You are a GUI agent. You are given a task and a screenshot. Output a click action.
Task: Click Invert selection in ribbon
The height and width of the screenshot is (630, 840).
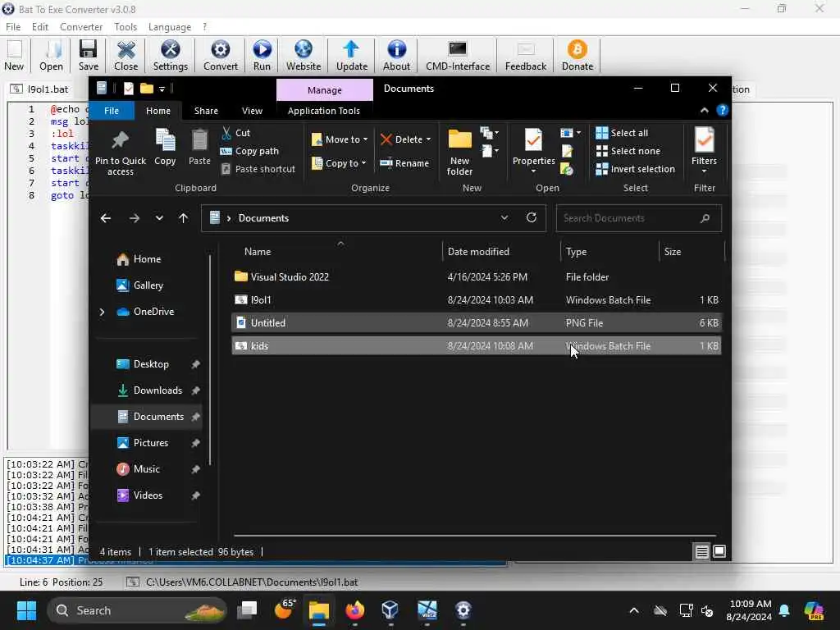pyautogui.click(x=636, y=169)
